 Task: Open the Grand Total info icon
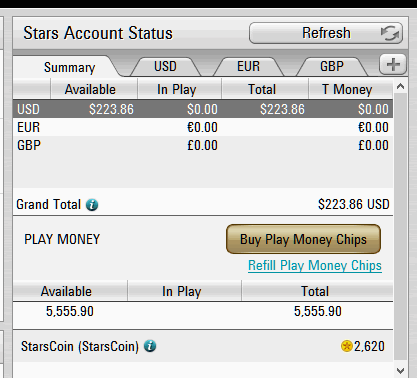[92, 205]
